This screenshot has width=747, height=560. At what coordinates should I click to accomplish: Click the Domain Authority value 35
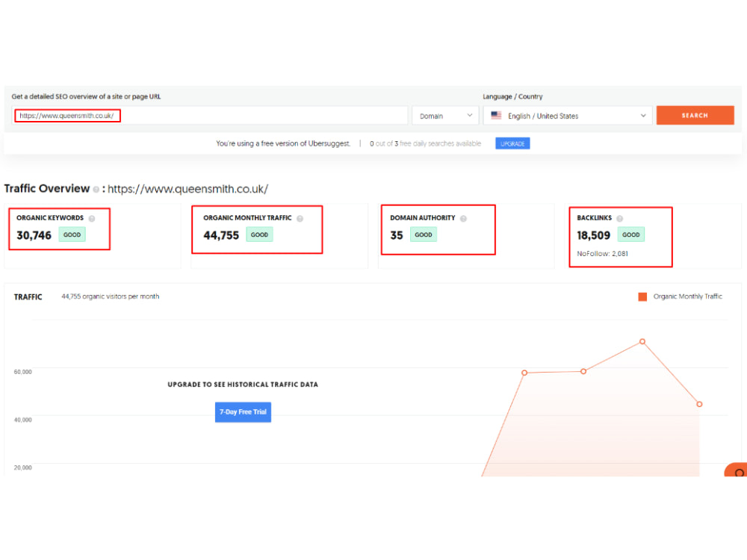[397, 235]
